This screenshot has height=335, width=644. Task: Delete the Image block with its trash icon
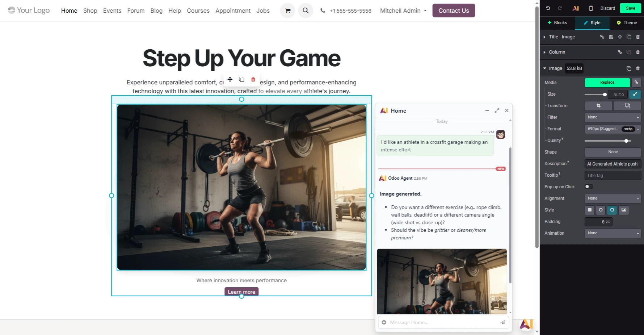[x=638, y=68]
